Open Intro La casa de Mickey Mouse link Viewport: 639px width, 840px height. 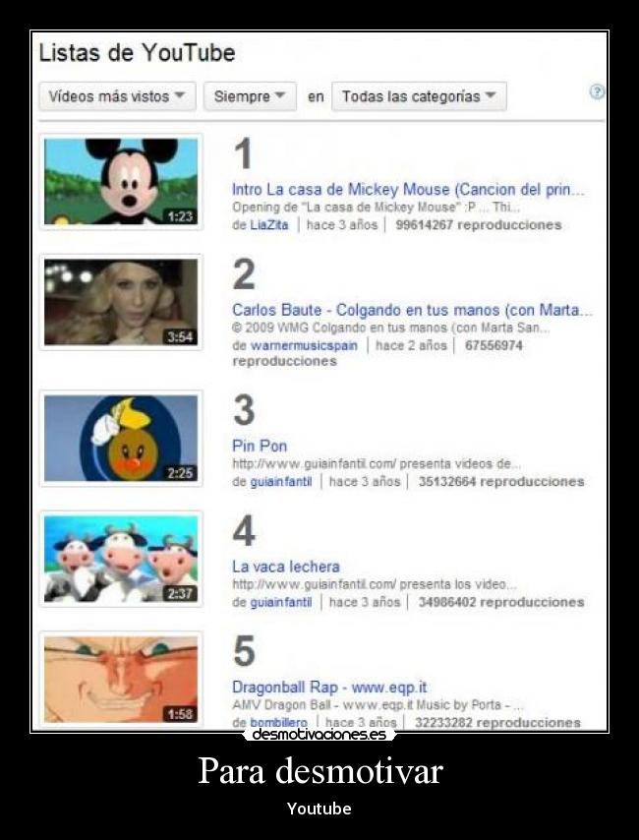coord(408,190)
